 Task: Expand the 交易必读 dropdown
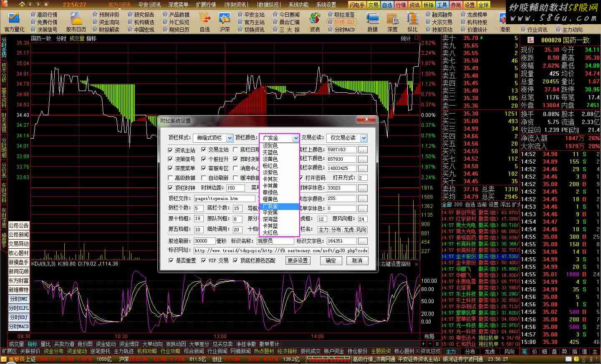[x=364, y=138]
